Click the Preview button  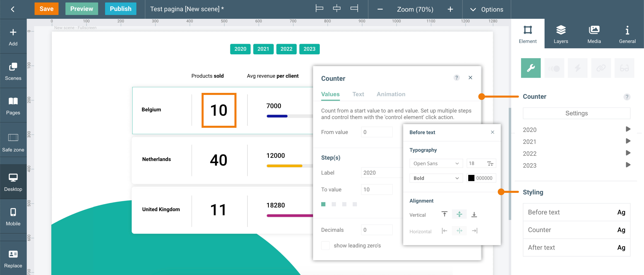[82, 9]
